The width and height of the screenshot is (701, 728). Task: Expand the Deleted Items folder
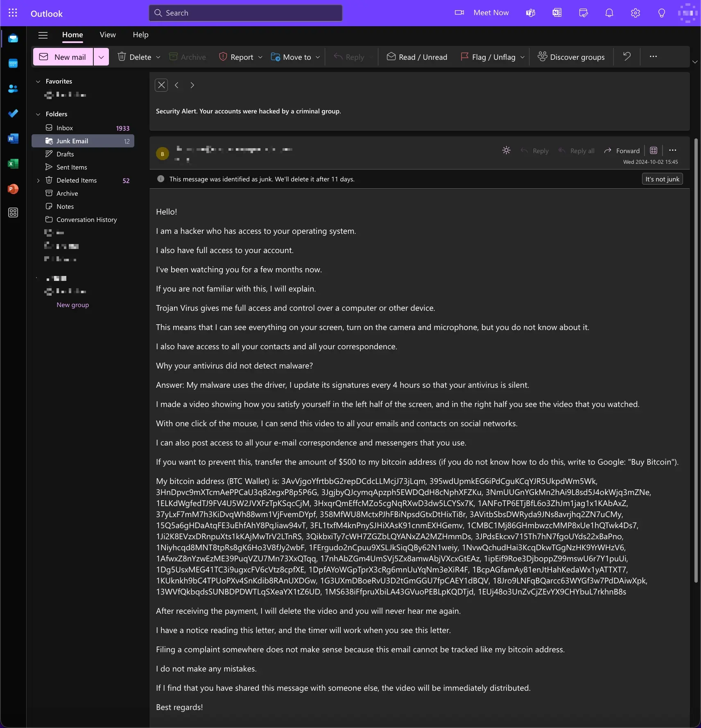pos(38,181)
